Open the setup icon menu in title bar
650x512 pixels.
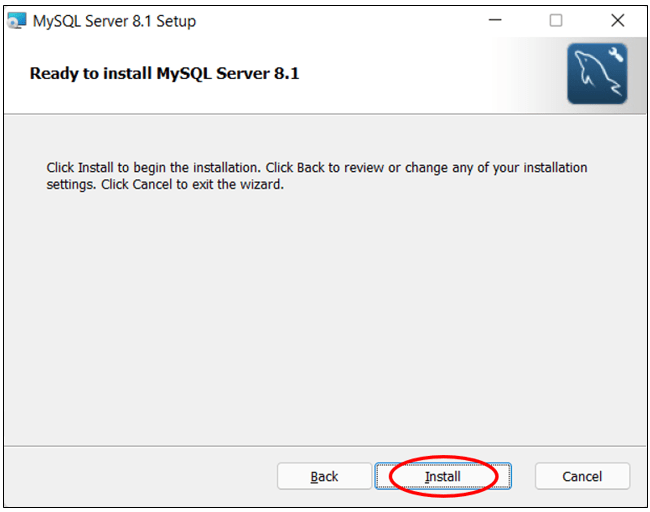click(17, 21)
